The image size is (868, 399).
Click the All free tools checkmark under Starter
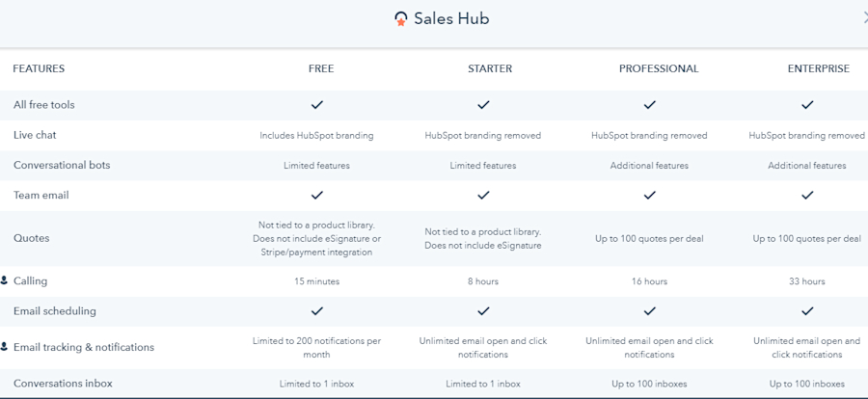click(x=483, y=104)
